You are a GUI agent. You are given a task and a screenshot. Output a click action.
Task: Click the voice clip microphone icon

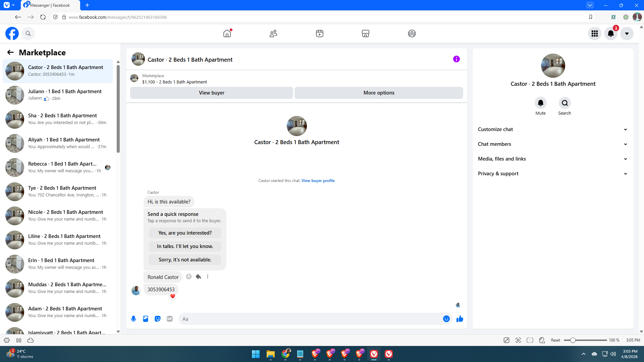coord(133,319)
